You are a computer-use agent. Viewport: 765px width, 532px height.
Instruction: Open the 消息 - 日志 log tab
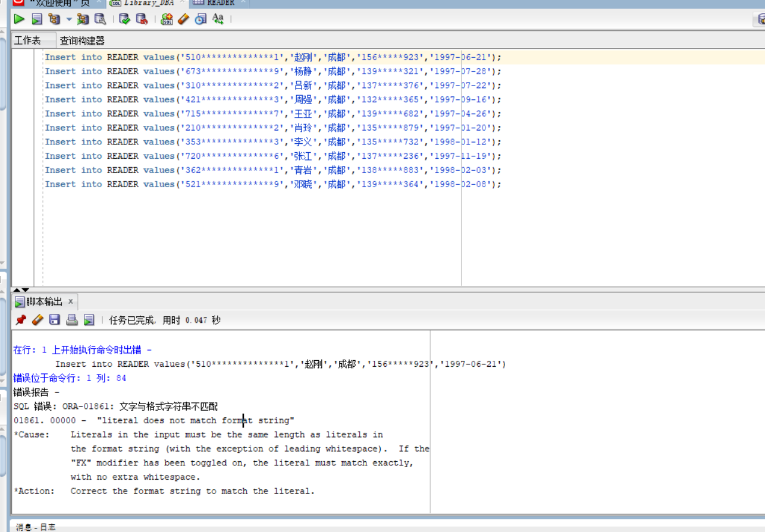pyautogui.click(x=36, y=527)
